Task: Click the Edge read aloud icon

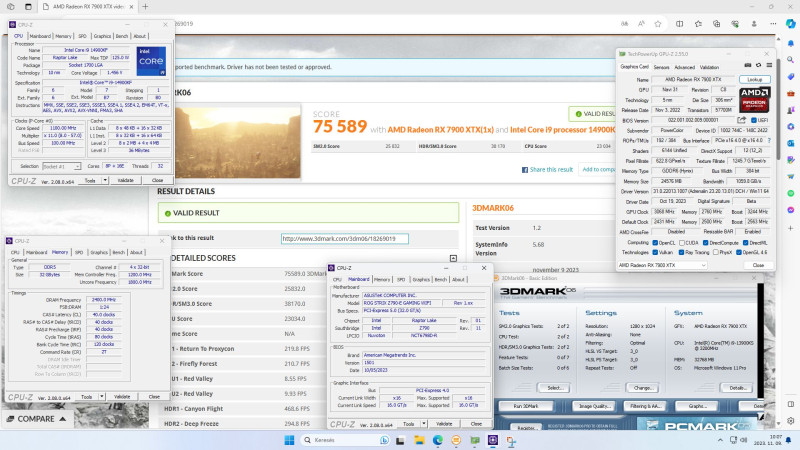Action: (641, 24)
